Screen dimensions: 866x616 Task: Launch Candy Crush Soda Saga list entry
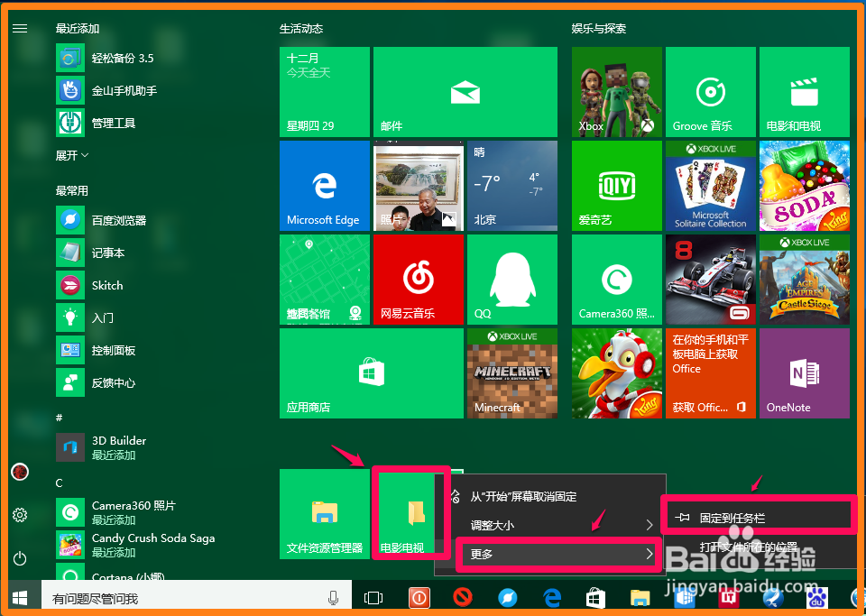(x=135, y=545)
